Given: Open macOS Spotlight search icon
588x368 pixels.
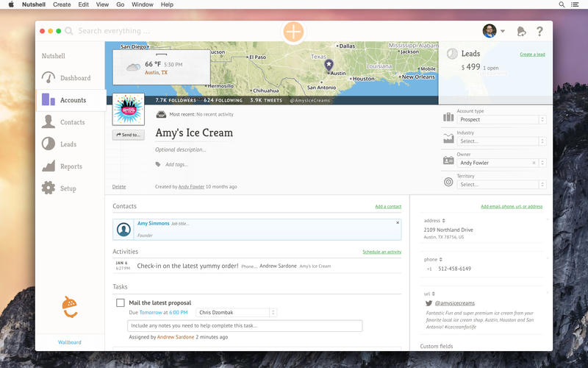Looking at the screenshot, I should 562,4.
